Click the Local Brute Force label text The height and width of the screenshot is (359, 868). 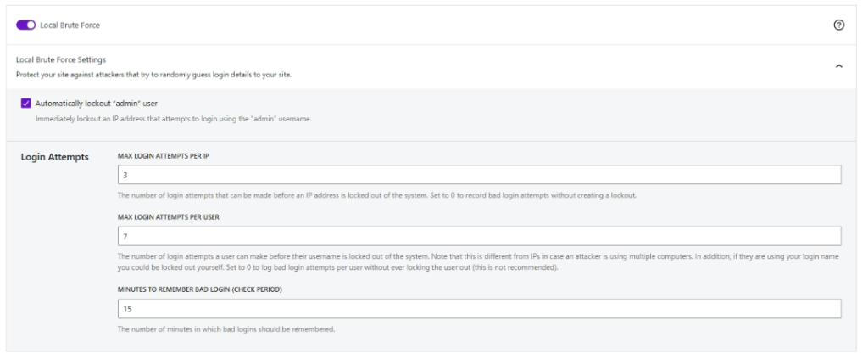[70, 25]
